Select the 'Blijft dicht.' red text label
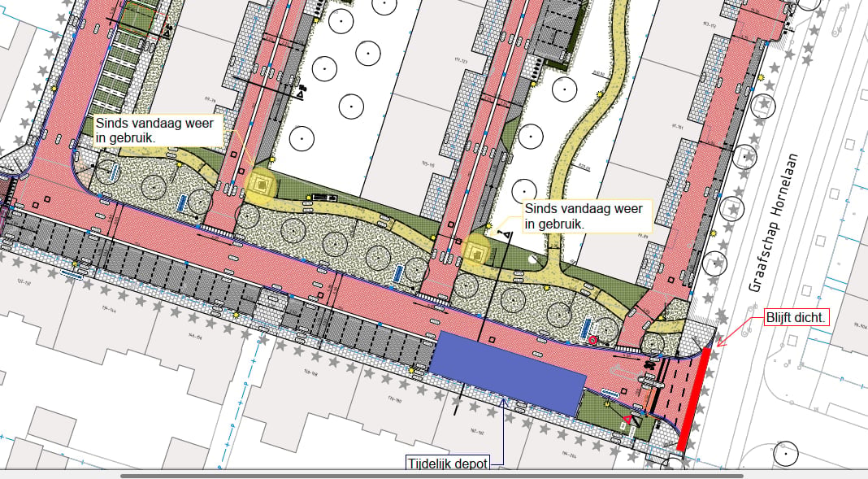The height and width of the screenshot is (479, 868). pyautogui.click(x=796, y=318)
